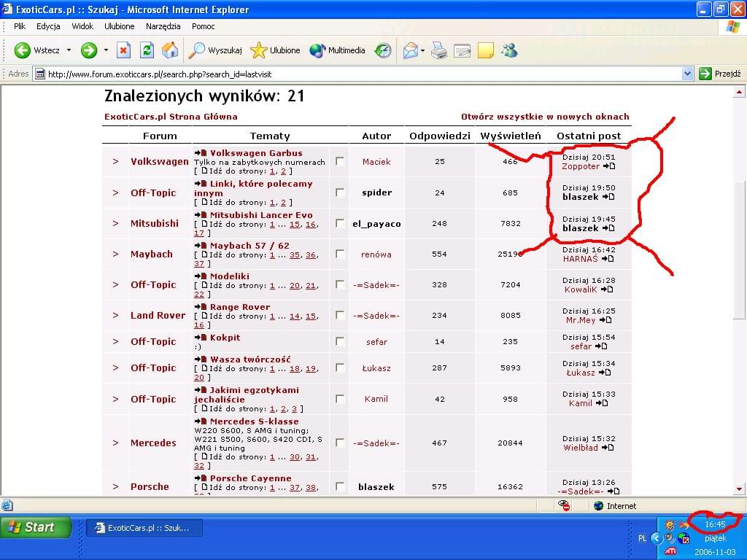
Task: Click the Mail envelope toolbar icon
Action: 410,50
